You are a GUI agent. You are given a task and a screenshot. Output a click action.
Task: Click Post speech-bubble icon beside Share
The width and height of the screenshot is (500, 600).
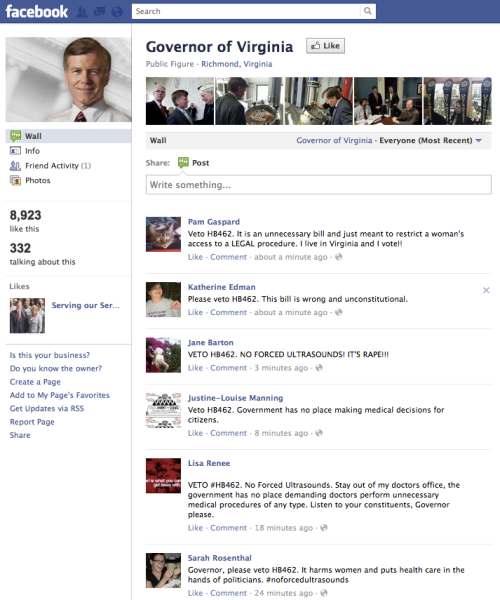click(x=183, y=163)
